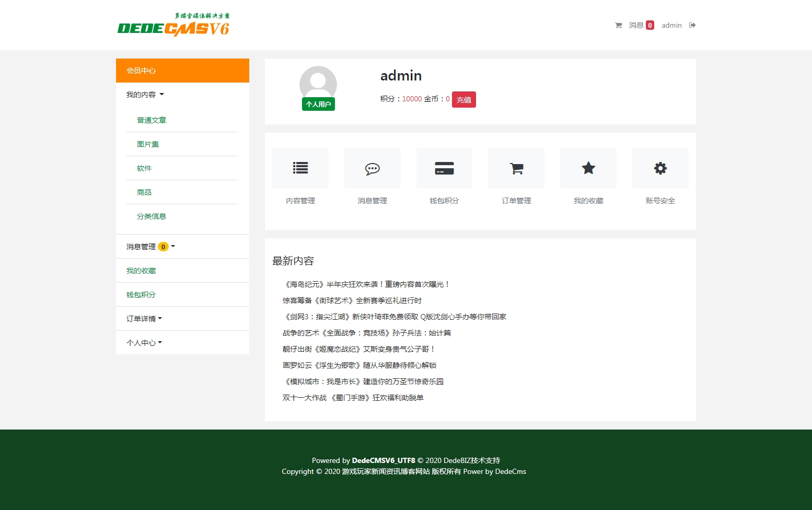
Task: Open 订单管理 shopping cart tile icon
Action: (516, 168)
